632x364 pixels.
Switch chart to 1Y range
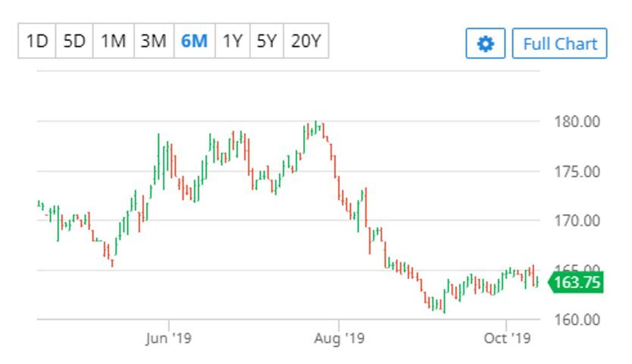(x=232, y=41)
